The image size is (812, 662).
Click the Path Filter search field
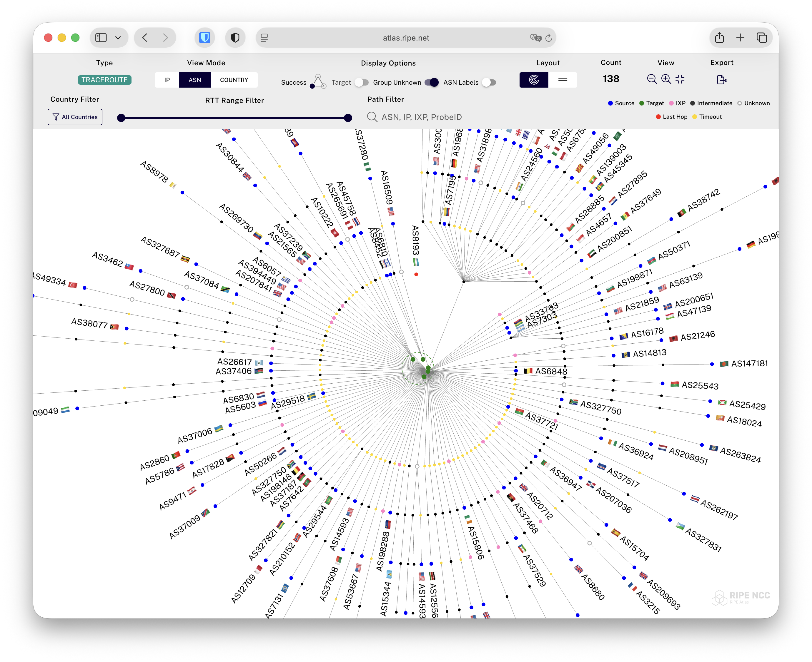(x=421, y=117)
